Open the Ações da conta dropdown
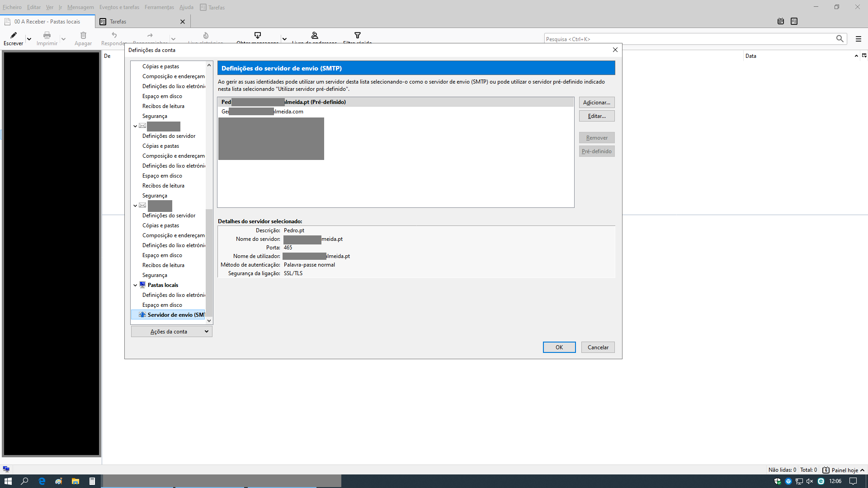The image size is (868, 488). tap(172, 331)
